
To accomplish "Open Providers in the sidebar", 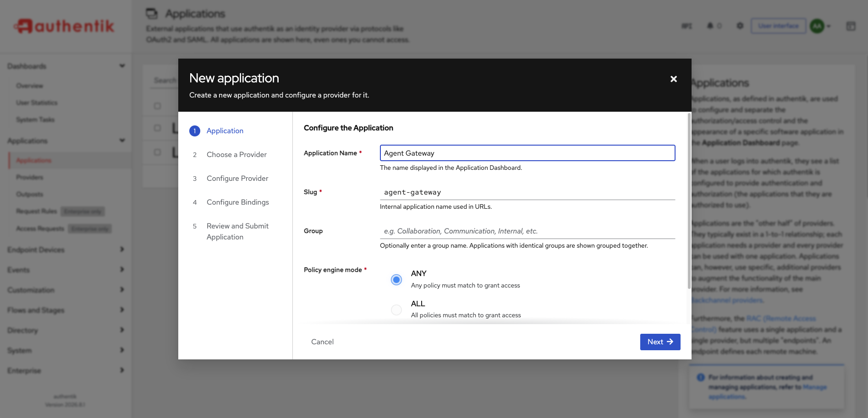I will click(x=29, y=177).
